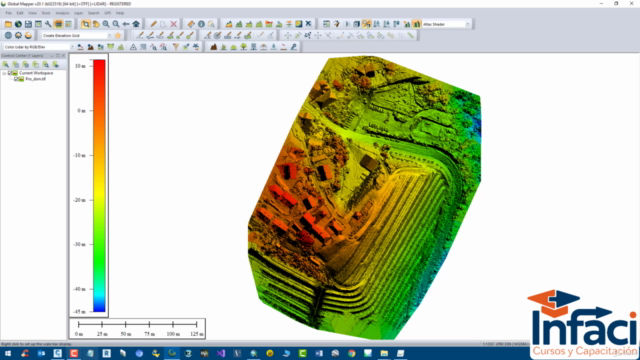Screen dimensions: 640x360
Task: Click the Visual Studio taskbar icon
Action: pyautogui.click(x=221, y=353)
